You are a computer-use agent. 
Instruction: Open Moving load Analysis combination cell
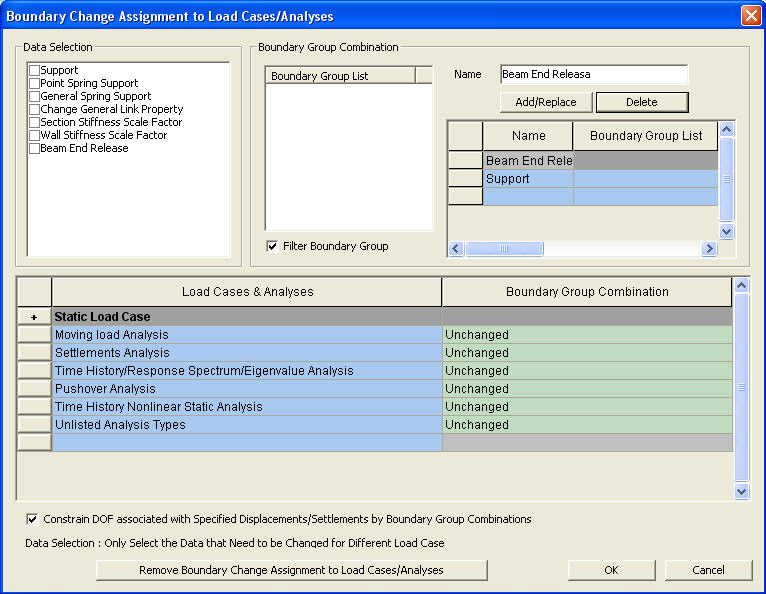[587, 335]
